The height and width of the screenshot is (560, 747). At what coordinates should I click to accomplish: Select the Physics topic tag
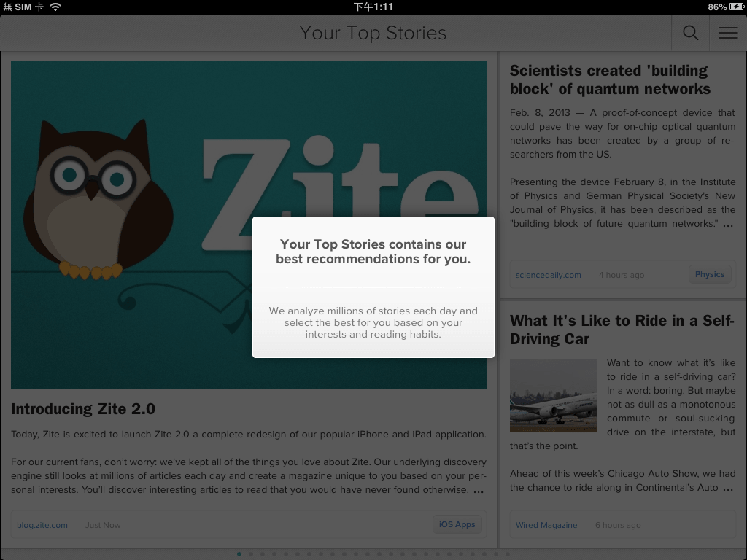(x=709, y=274)
